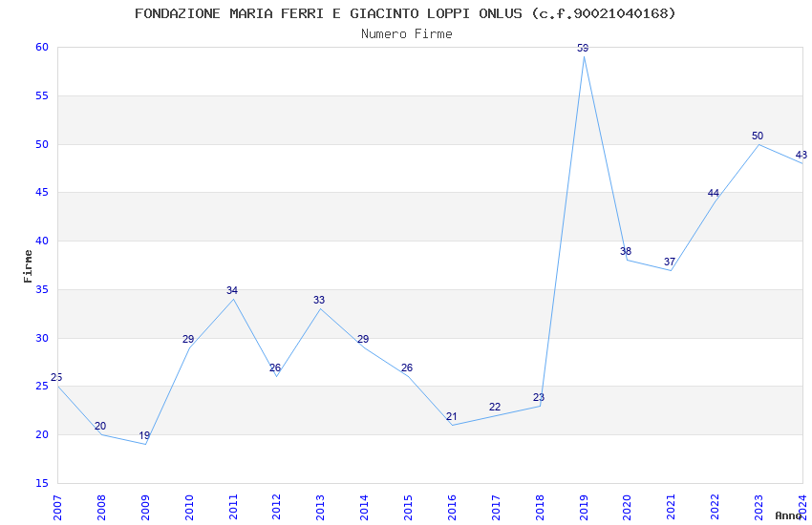Select the 2013 year label
This screenshot has height=525, width=812.
321,508
